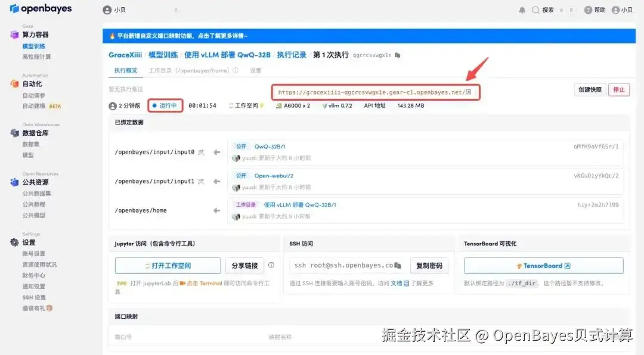Click the 文档 document link icon
644x355 pixels.
(x=406, y=284)
